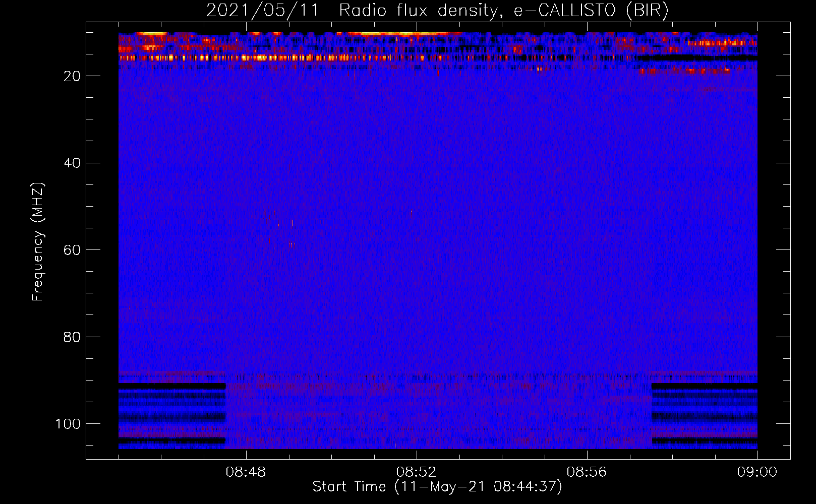Click the "80" frequency tick label
Screen dimensions: 816x504
pos(72,337)
